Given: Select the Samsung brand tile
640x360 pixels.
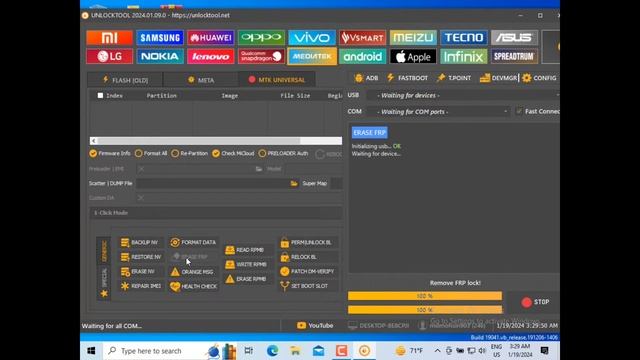Looking at the screenshot, I should (x=160, y=38).
